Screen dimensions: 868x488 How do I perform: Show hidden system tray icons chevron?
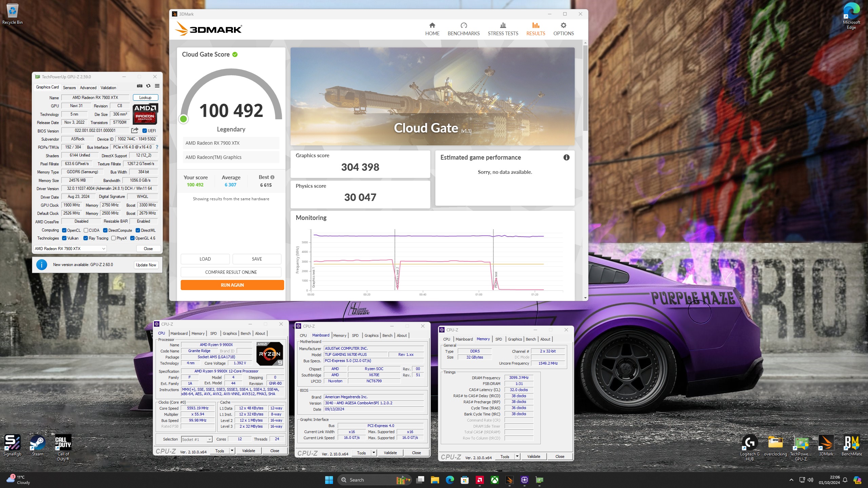pos(791,480)
